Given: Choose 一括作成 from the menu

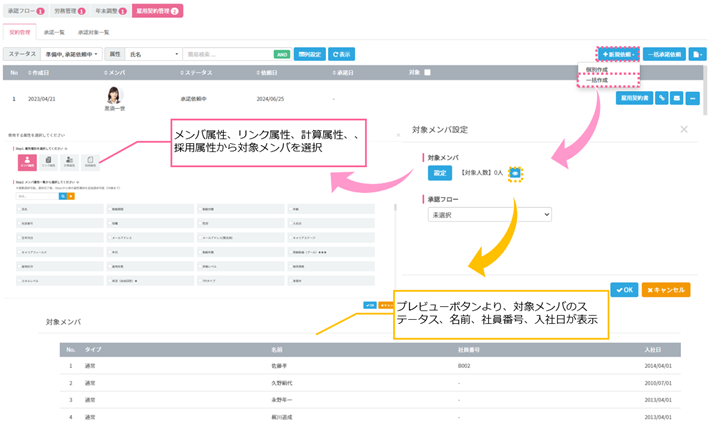Looking at the screenshot, I should [599, 80].
